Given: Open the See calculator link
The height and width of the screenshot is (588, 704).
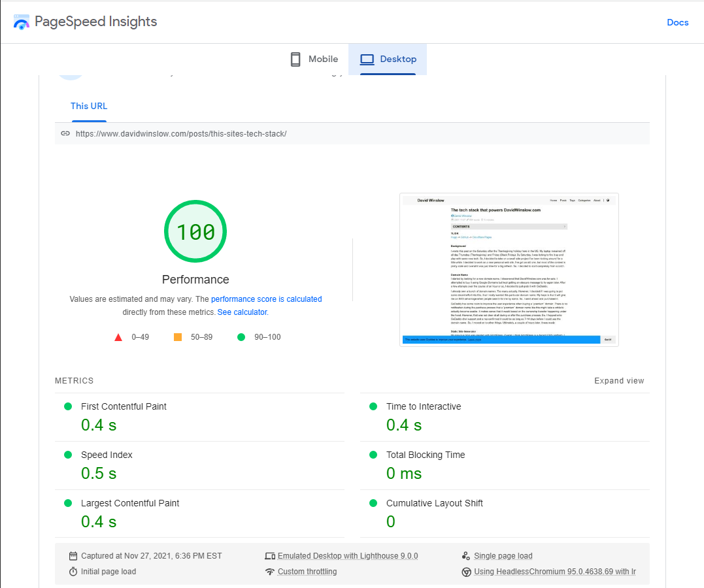Looking at the screenshot, I should tap(243, 312).
